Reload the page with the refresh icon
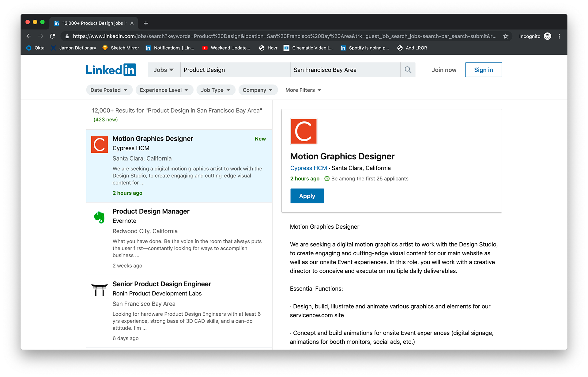Image resolution: width=588 pixels, height=377 pixels. [52, 36]
